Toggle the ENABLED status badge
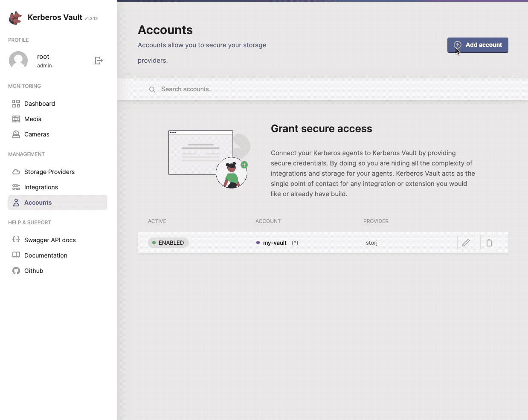Image resolution: width=528 pixels, height=420 pixels. (168, 242)
